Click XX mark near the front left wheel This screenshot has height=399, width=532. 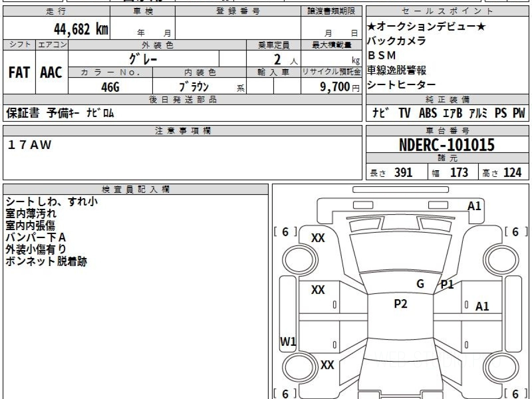coord(318,238)
